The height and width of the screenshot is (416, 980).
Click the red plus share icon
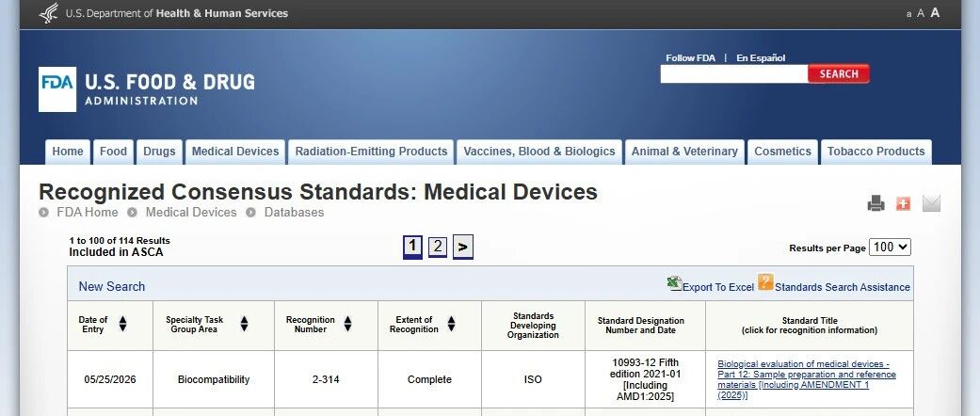click(903, 203)
